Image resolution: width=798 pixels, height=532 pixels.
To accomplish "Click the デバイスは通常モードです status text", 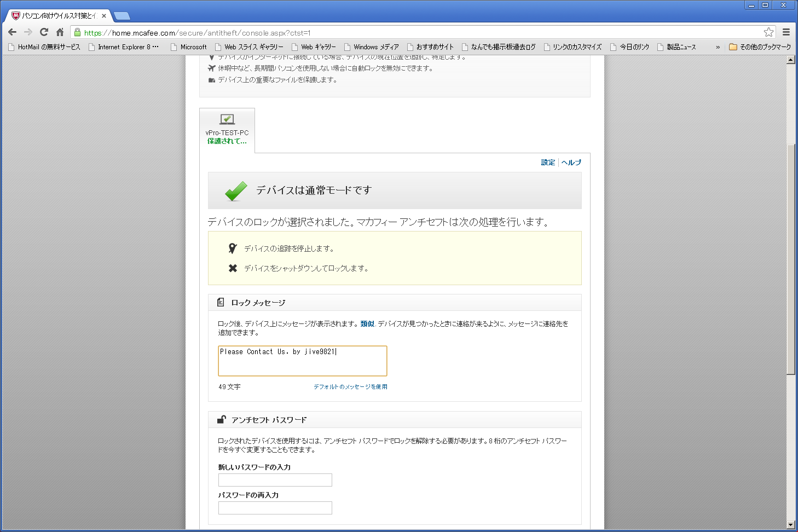I will pyautogui.click(x=314, y=190).
